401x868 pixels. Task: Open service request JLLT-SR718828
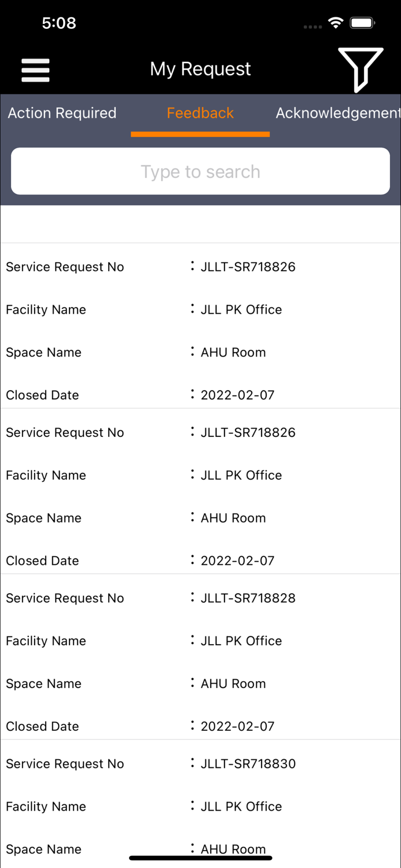tap(248, 598)
